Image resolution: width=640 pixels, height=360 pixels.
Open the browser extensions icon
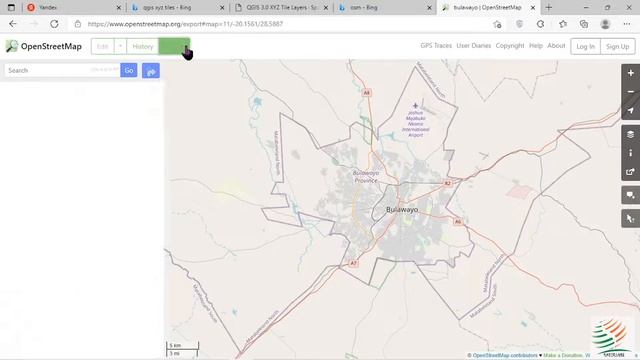pos(541,24)
